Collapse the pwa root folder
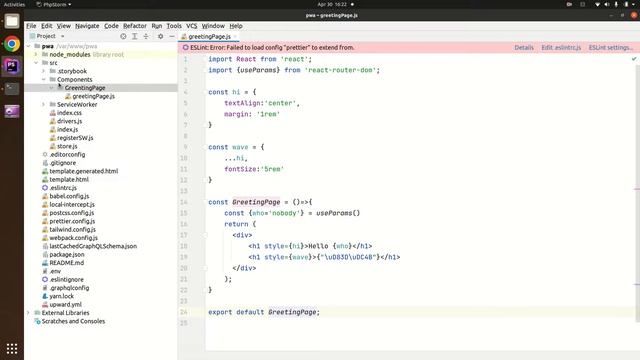The width and height of the screenshot is (640, 360). [29, 46]
